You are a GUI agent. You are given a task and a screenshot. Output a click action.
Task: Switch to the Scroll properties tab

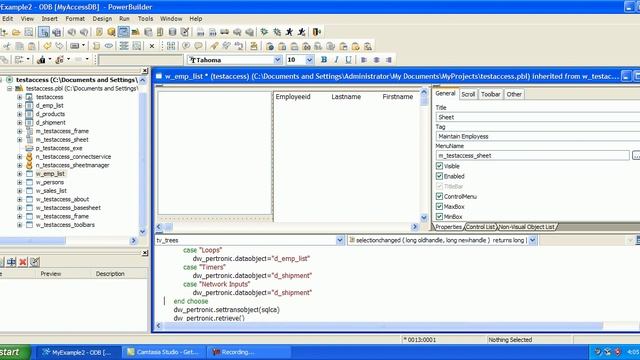pos(468,94)
